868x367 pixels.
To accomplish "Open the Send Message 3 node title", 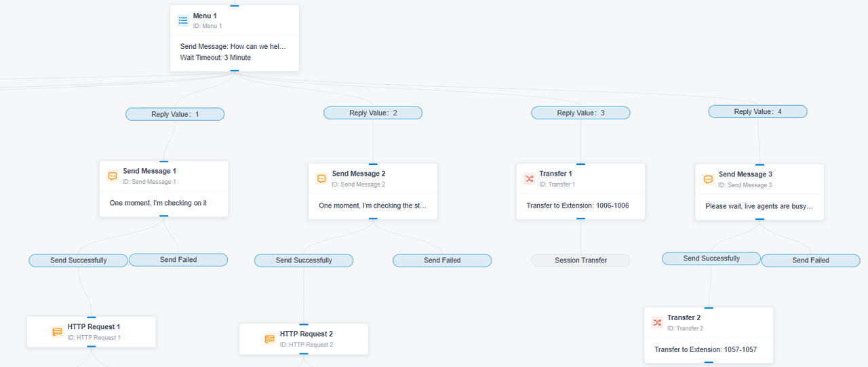I will pyautogui.click(x=745, y=174).
